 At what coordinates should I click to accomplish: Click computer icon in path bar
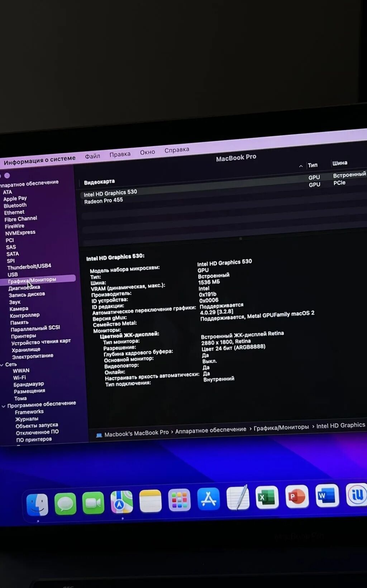(99, 435)
